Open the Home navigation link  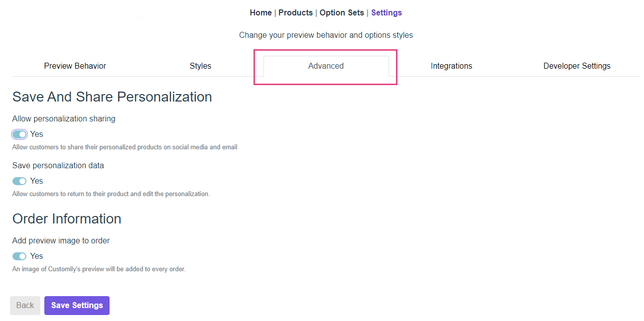[260, 13]
